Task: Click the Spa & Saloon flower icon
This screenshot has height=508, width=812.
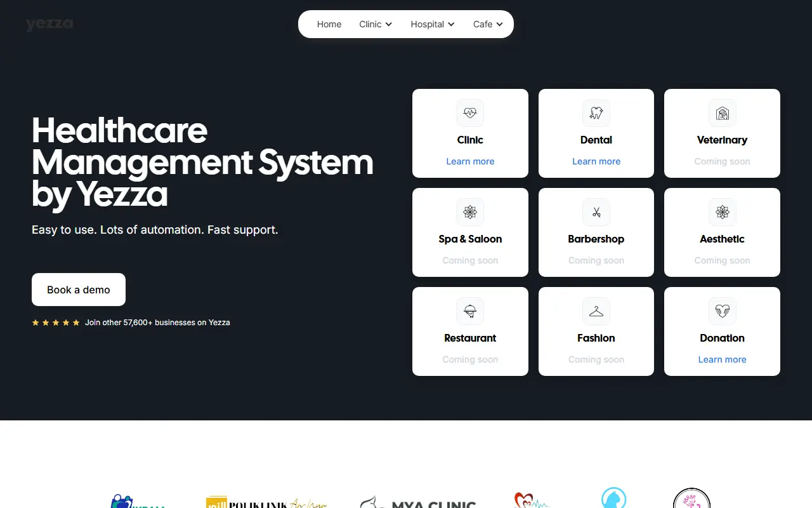Action: 470,212
